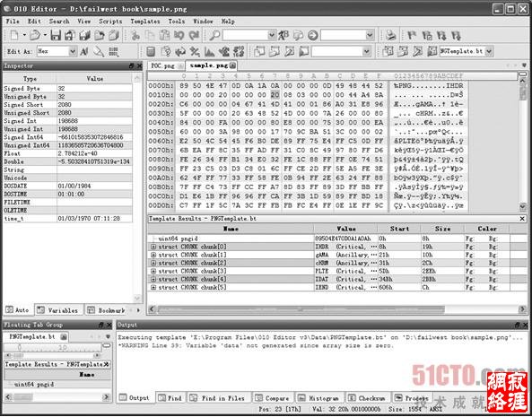Expand struct CHUNK chunk[0] row
Viewport: 532px width, 417px height.
click(153, 247)
